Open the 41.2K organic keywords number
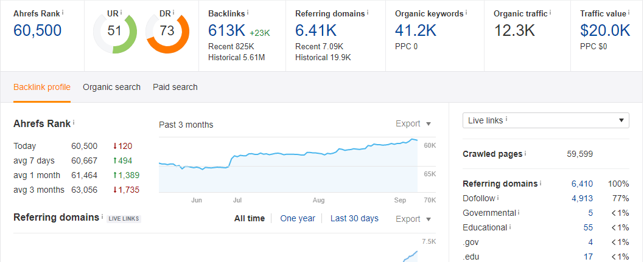This screenshot has height=262, width=644. 416,30
